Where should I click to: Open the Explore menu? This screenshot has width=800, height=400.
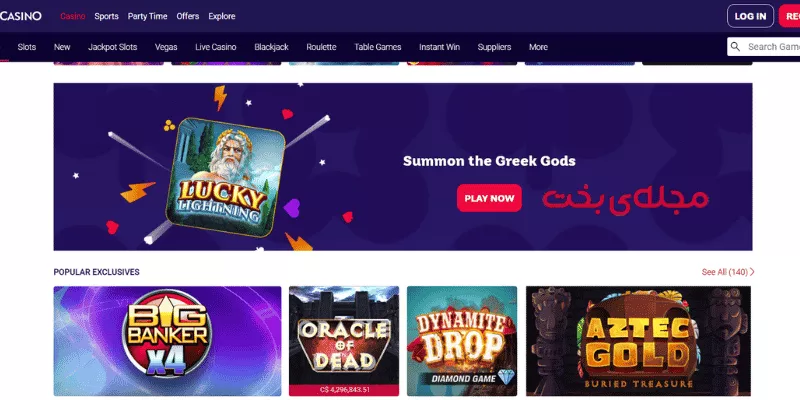click(x=222, y=16)
